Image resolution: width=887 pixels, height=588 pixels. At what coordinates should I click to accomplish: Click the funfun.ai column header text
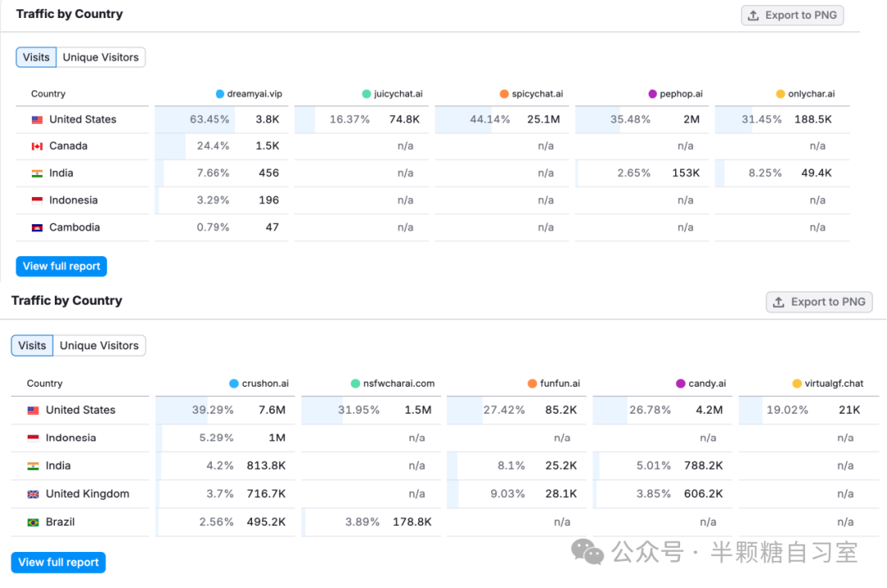coord(560,384)
